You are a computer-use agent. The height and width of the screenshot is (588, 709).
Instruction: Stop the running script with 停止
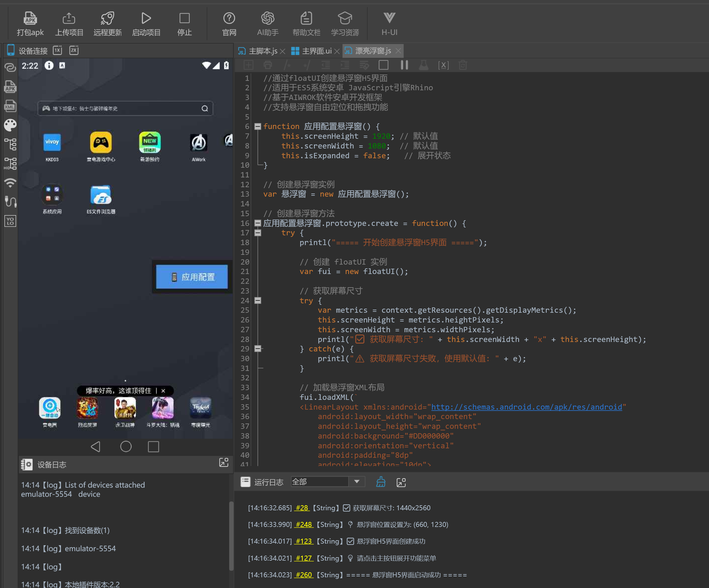184,18
